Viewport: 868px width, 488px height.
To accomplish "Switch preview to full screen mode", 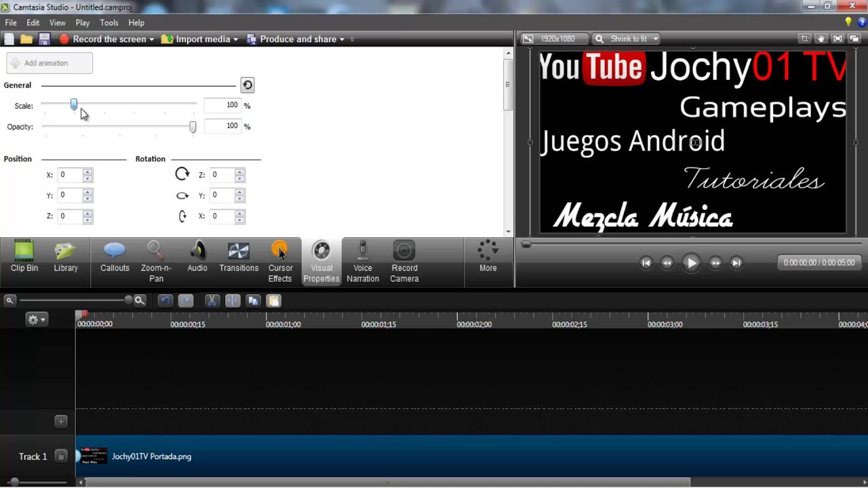I will 837,39.
